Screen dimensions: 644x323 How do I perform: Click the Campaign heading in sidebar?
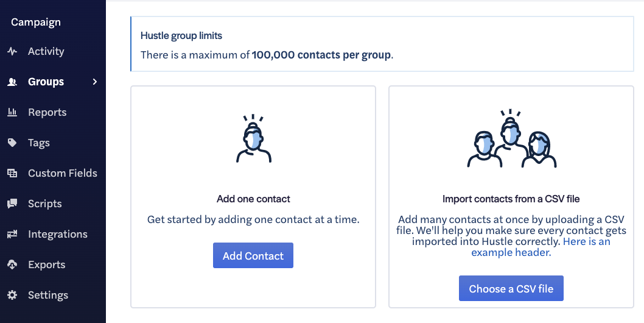point(36,22)
